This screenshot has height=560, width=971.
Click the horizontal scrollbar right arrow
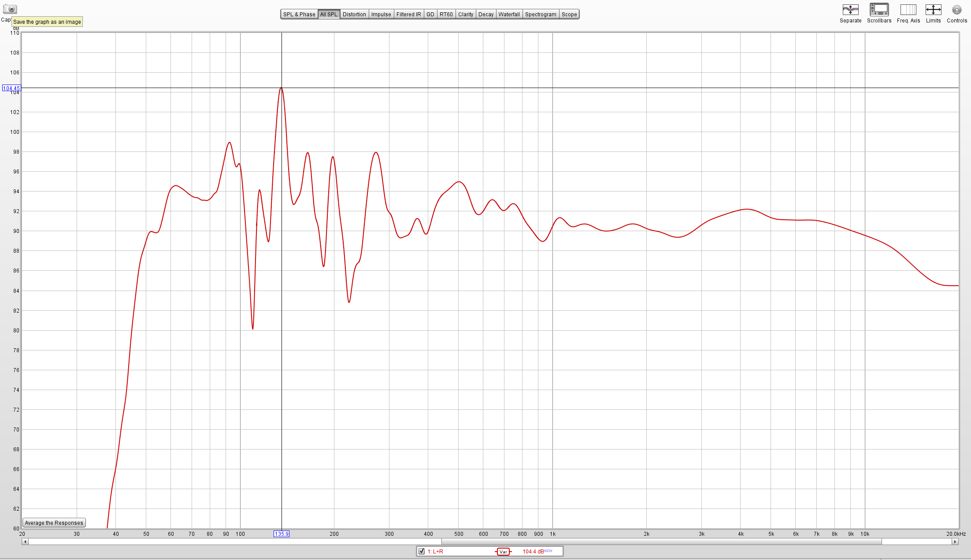tap(955, 542)
